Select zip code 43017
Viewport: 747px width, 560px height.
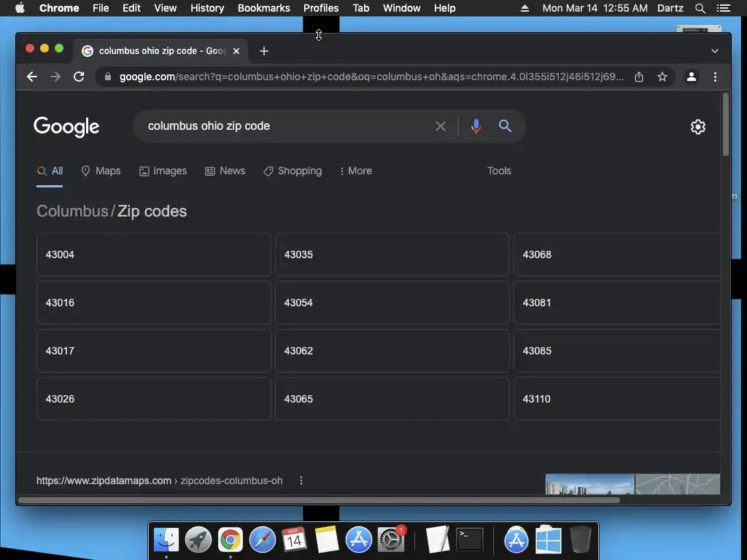coord(154,351)
